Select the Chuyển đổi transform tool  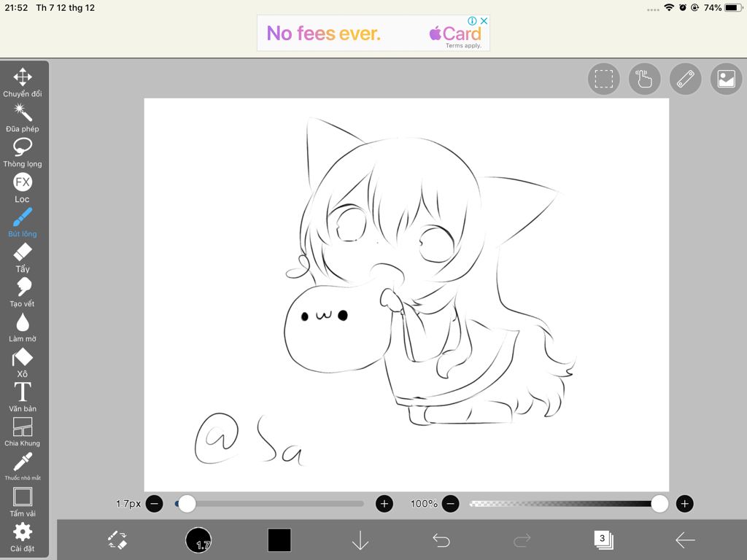23,82
